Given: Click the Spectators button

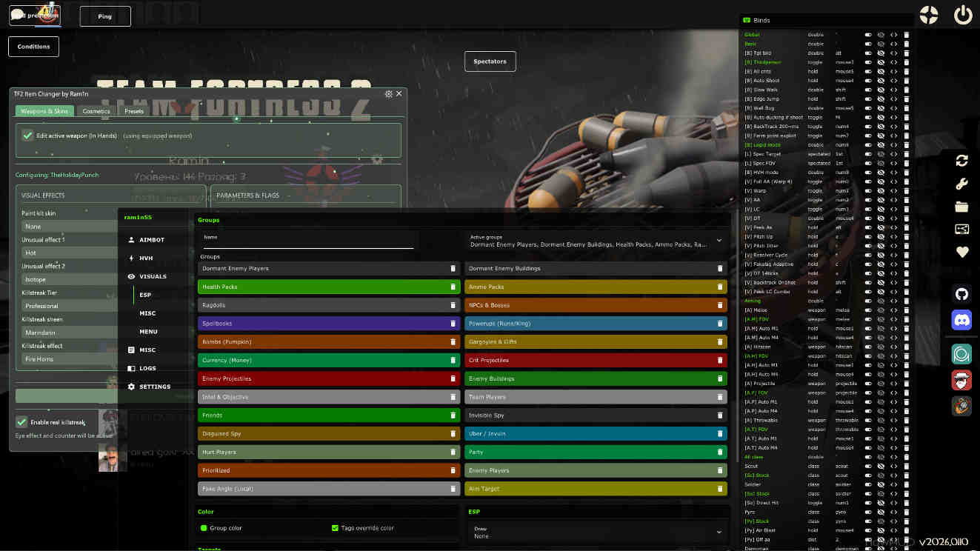Looking at the screenshot, I should point(490,61).
